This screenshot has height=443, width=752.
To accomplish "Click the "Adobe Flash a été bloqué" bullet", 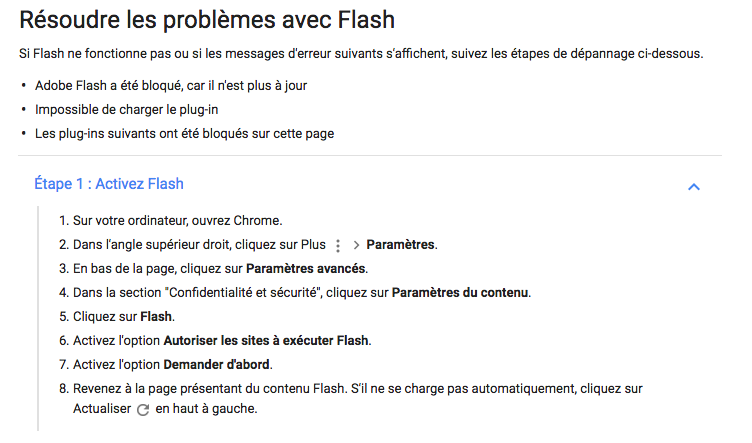I will point(171,85).
